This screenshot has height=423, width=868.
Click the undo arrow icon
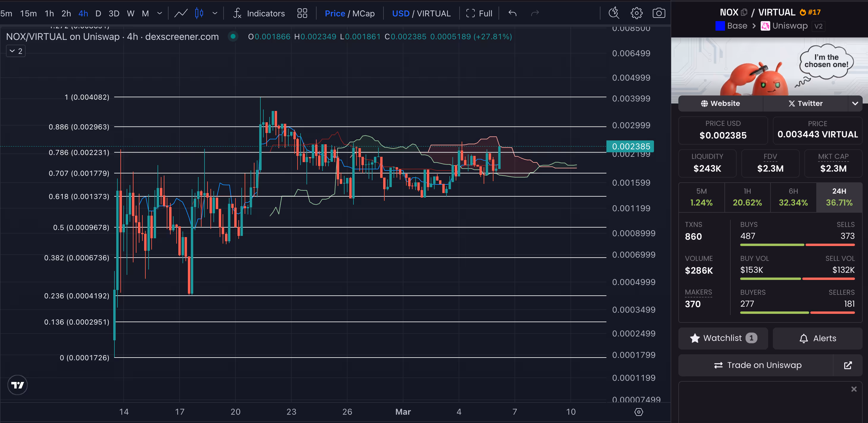(512, 13)
